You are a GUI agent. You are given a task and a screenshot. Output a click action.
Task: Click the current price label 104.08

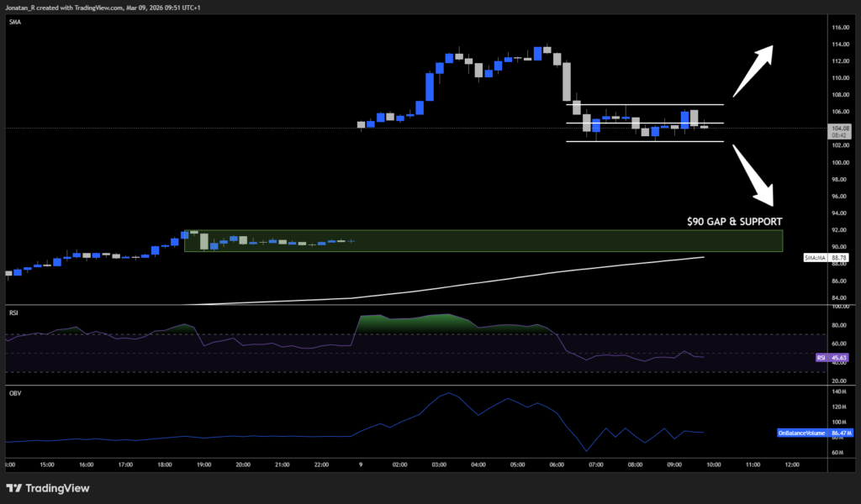[838, 128]
